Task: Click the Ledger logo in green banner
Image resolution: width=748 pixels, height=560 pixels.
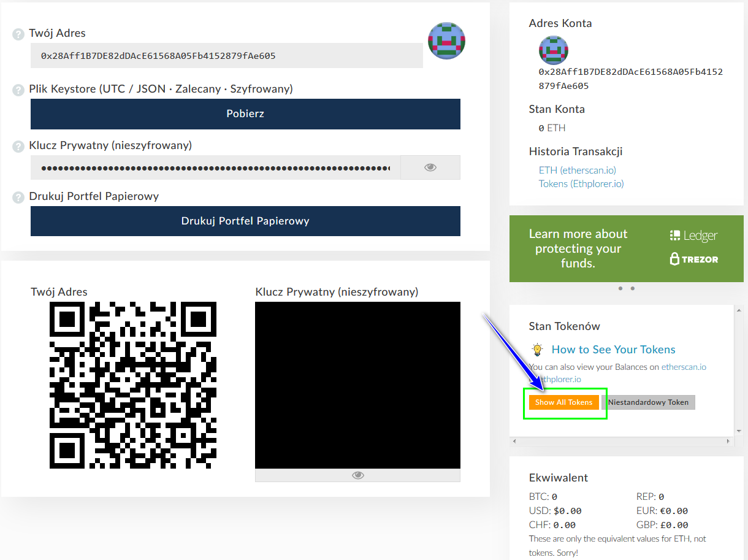Action: [x=693, y=236]
